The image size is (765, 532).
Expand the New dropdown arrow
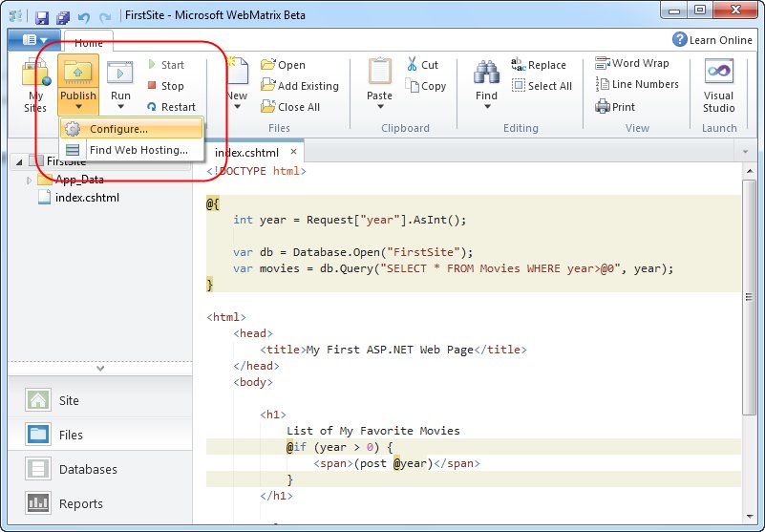pos(237,107)
